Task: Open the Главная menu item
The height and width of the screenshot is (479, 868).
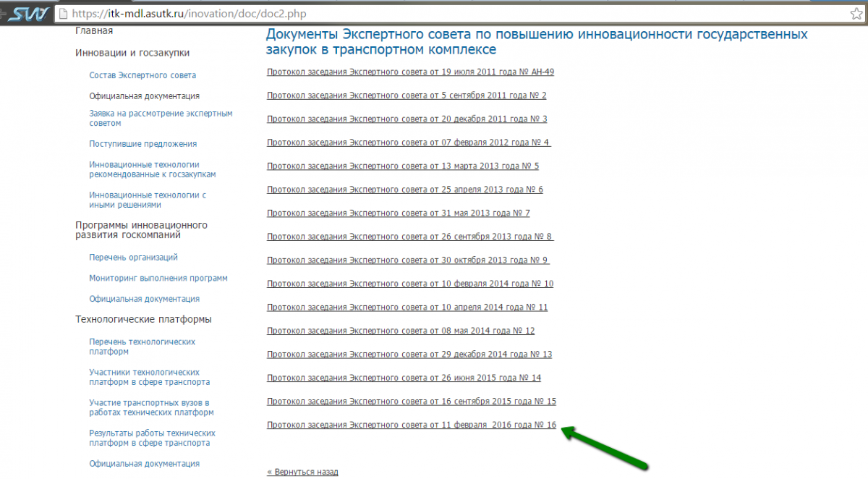Action: point(94,31)
